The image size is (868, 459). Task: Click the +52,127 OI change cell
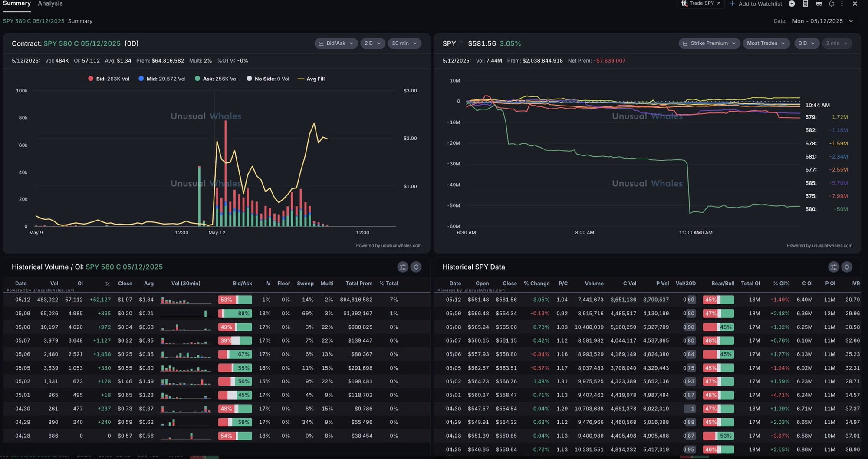point(100,300)
